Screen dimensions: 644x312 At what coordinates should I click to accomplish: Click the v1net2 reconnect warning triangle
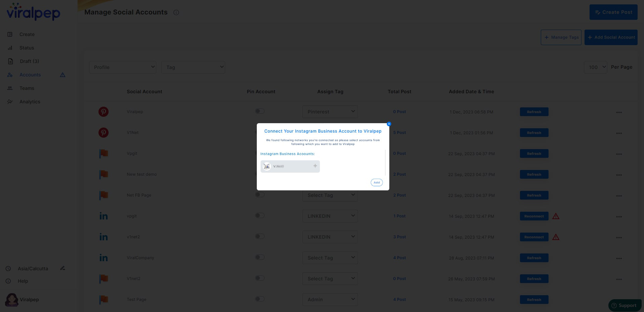[x=556, y=237]
